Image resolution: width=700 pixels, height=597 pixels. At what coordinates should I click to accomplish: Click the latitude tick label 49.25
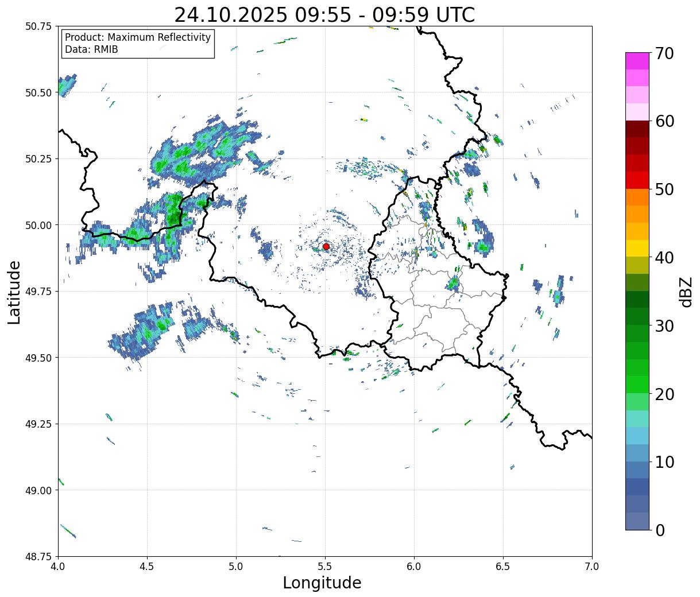click(x=38, y=424)
